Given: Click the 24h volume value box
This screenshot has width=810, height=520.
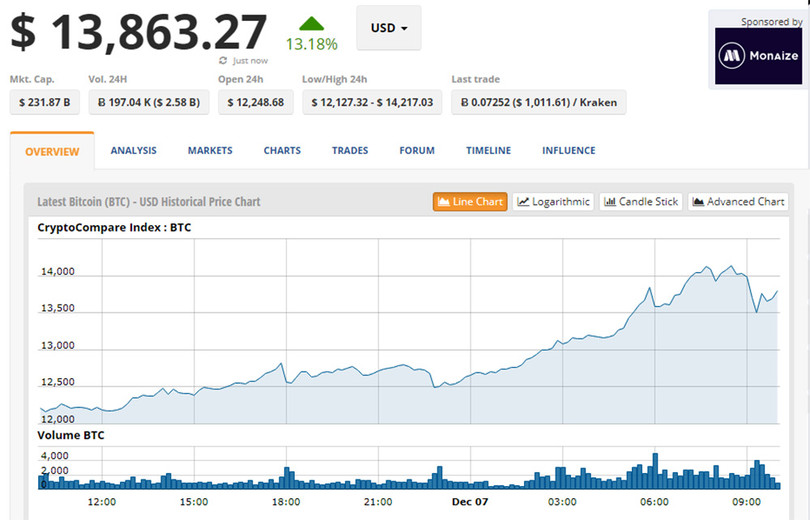Looking at the screenshot, I should (148, 102).
